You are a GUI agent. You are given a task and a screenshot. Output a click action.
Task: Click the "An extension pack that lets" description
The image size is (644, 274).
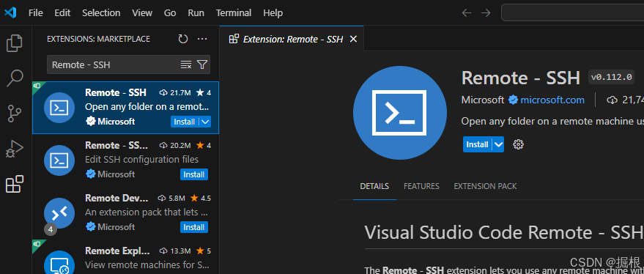147,212
